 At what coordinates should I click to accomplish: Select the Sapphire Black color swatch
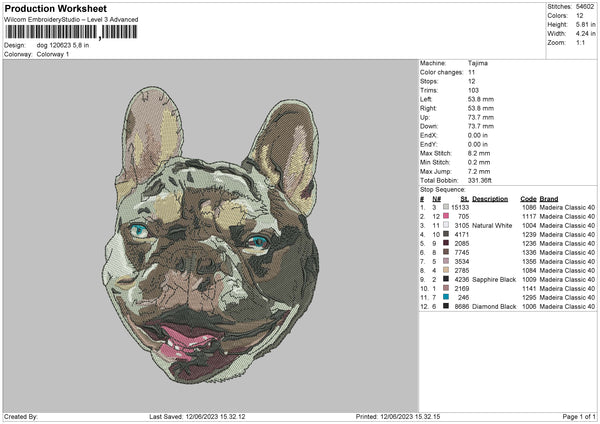(x=446, y=279)
